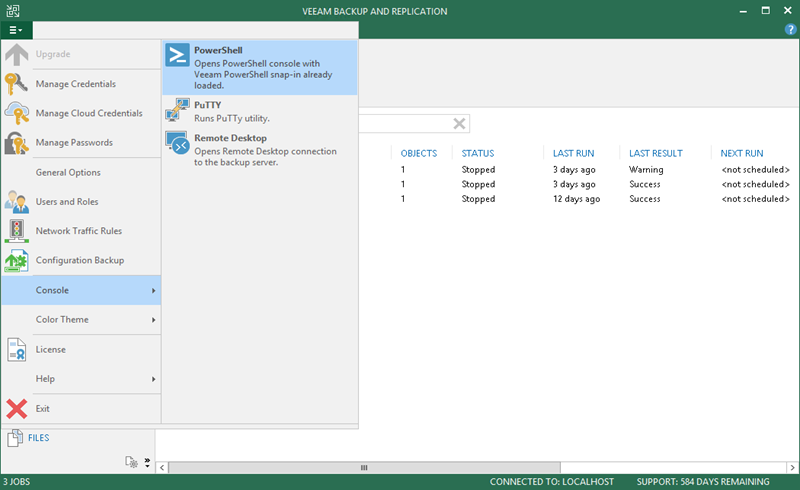Open Manage Passwords
Screen dimensions: 800x490
(x=81, y=142)
